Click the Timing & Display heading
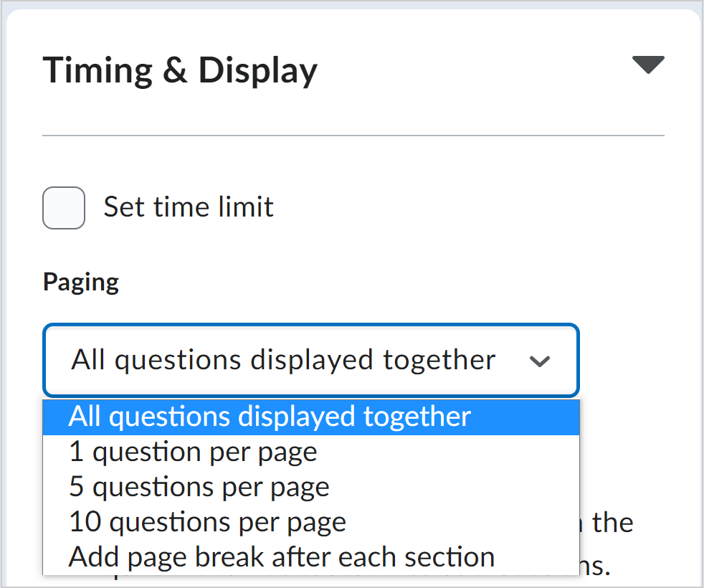 pyautogui.click(x=180, y=71)
